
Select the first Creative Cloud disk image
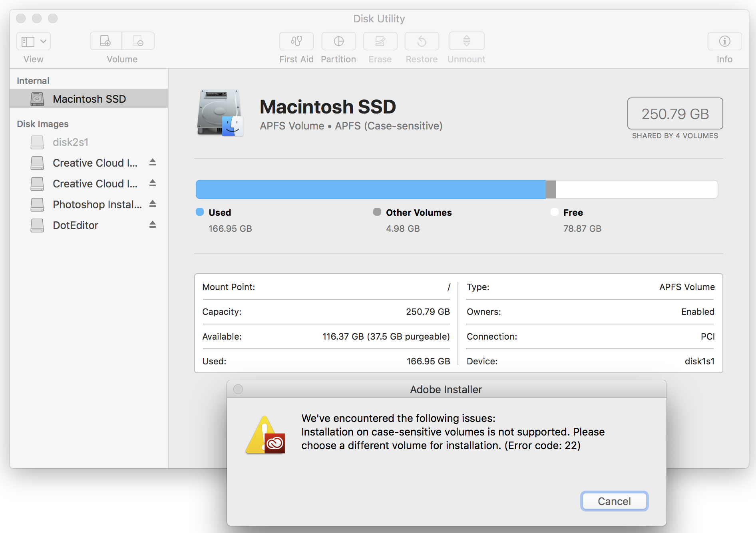[x=89, y=163]
